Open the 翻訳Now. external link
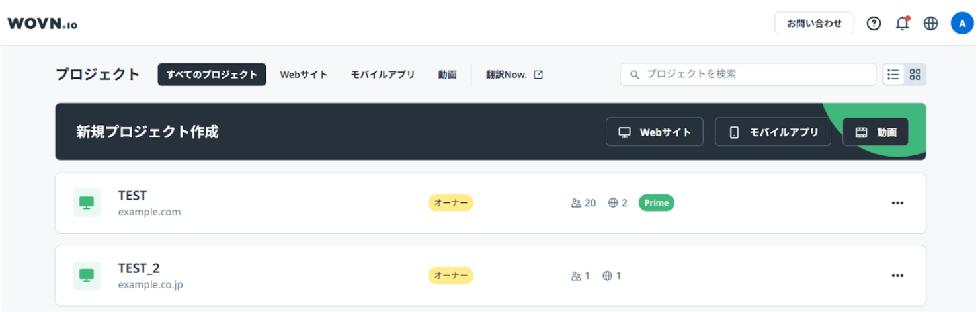The image size is (980, 312). [514, 75]
